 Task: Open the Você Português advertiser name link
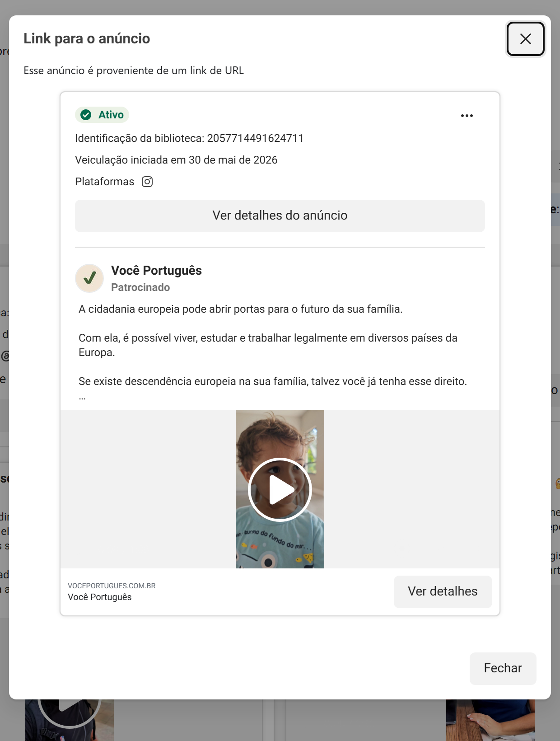click(x=156, y=270)
